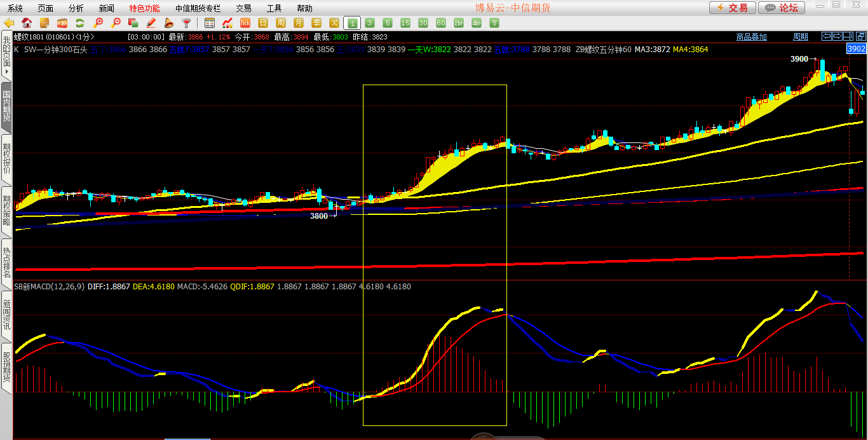Viewport: 868px width, 440px height.
Task: Click the Tick chart icon
Action: click(x=245, y=23)
